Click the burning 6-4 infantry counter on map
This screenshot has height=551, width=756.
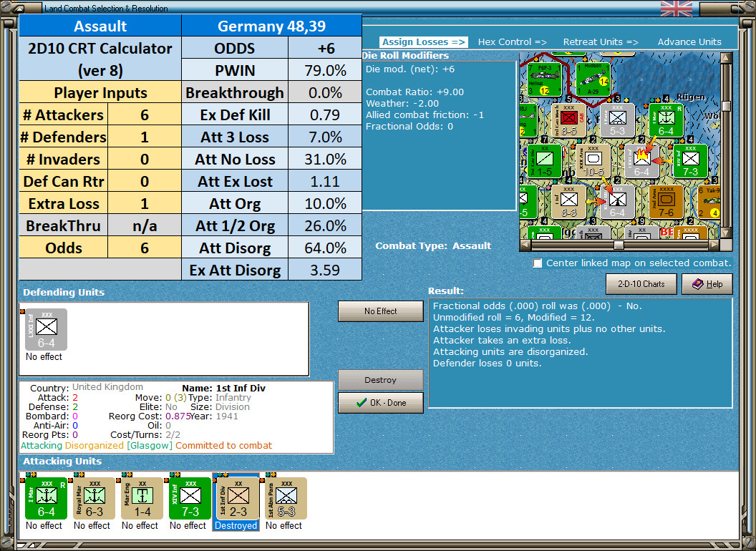pos(641,162)
